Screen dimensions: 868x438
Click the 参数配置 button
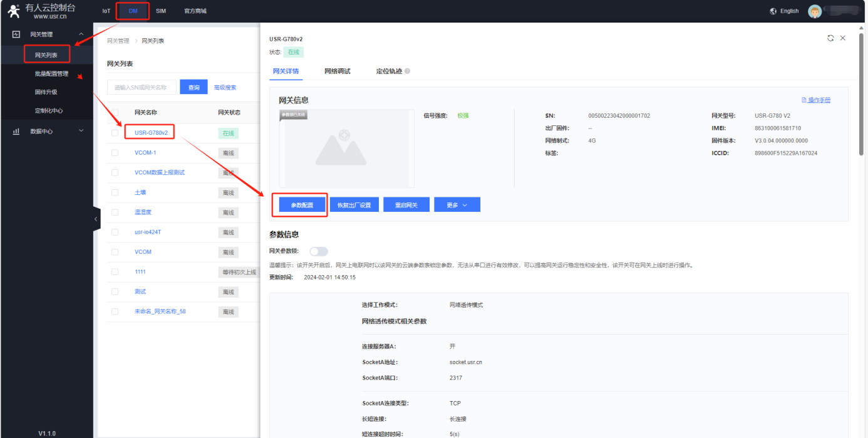coord(302,205)
